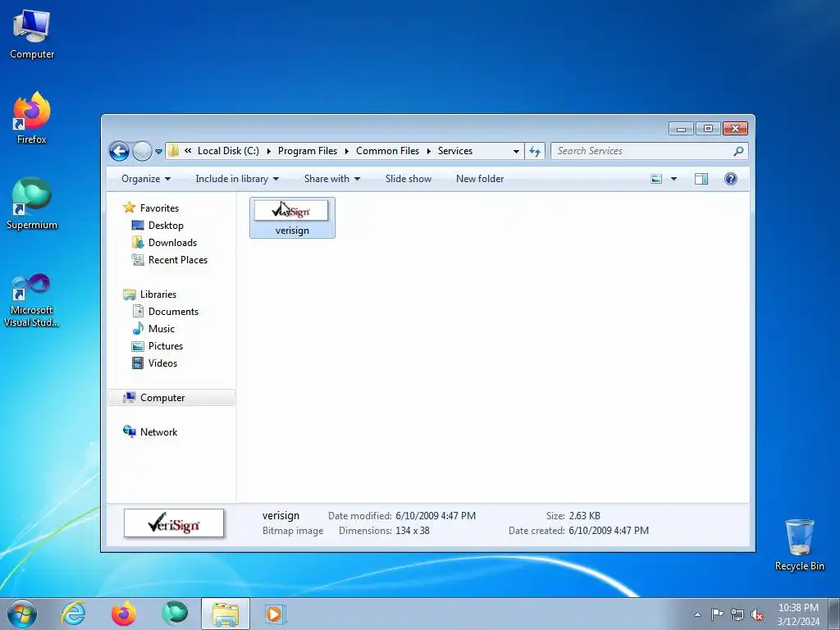
Task: Click the search magnifier icon
Action: (739, 151)
